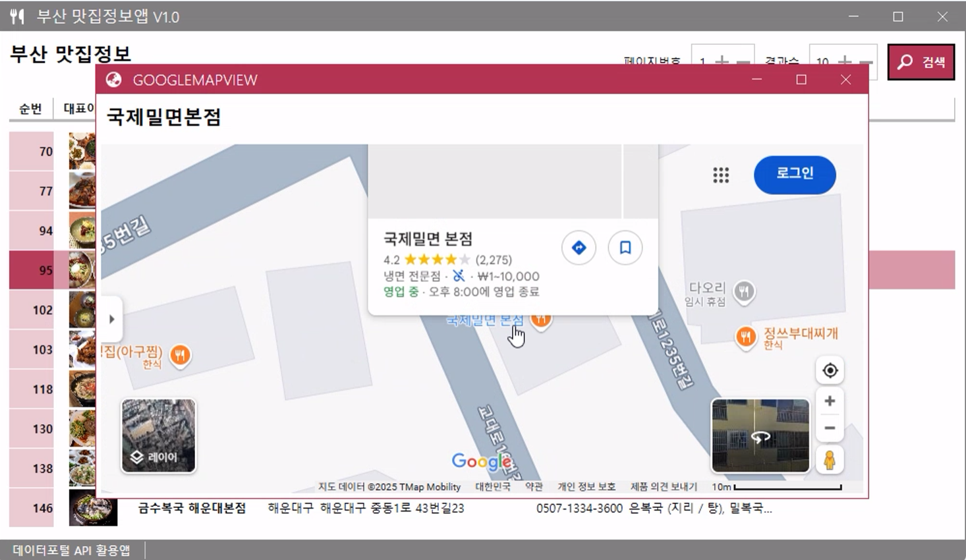Increase the page number with plus

coord(722,61)
